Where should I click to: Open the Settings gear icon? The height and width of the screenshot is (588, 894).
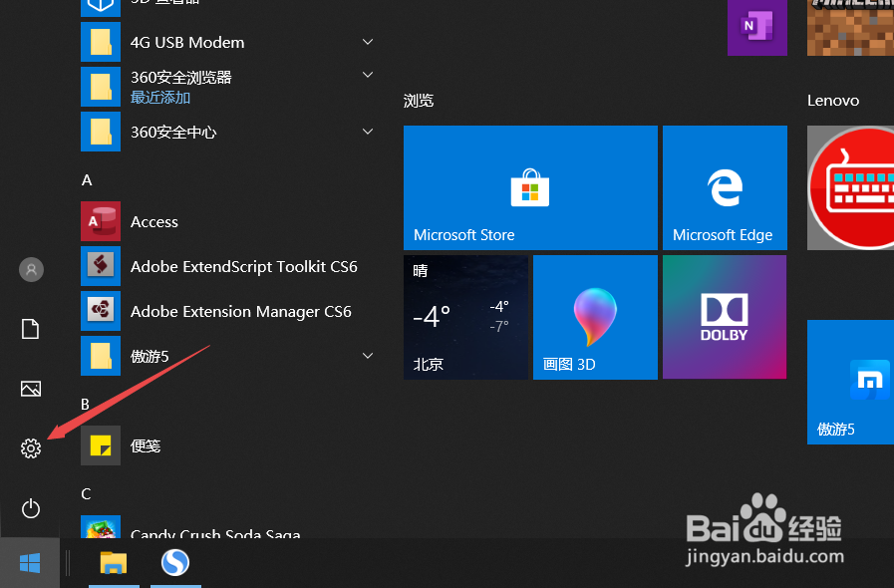[x=31, y=448]
